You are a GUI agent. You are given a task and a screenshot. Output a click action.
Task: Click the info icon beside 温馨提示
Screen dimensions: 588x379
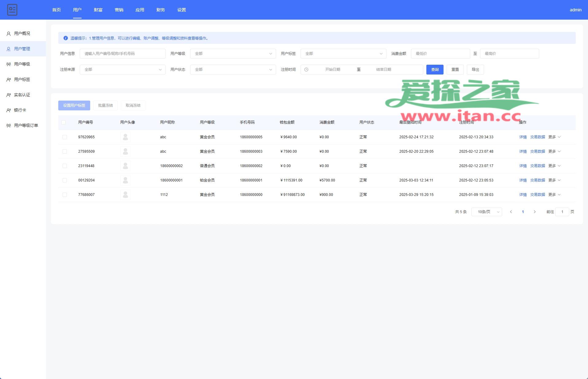click(x=66, y=38)
